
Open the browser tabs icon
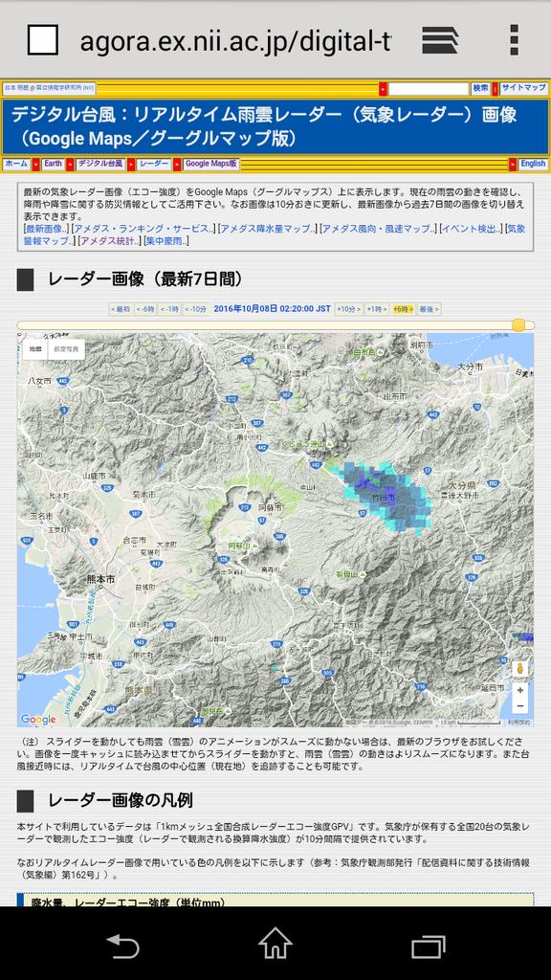tap(43, 40)
